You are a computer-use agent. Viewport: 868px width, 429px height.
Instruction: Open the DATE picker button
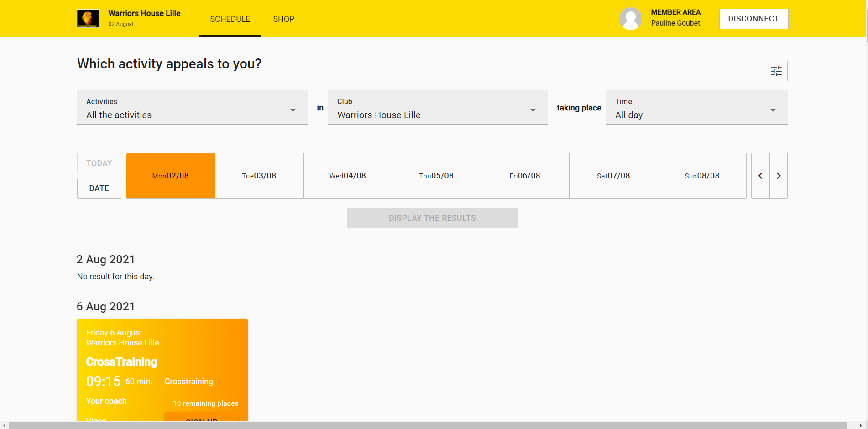pos(99,188)
